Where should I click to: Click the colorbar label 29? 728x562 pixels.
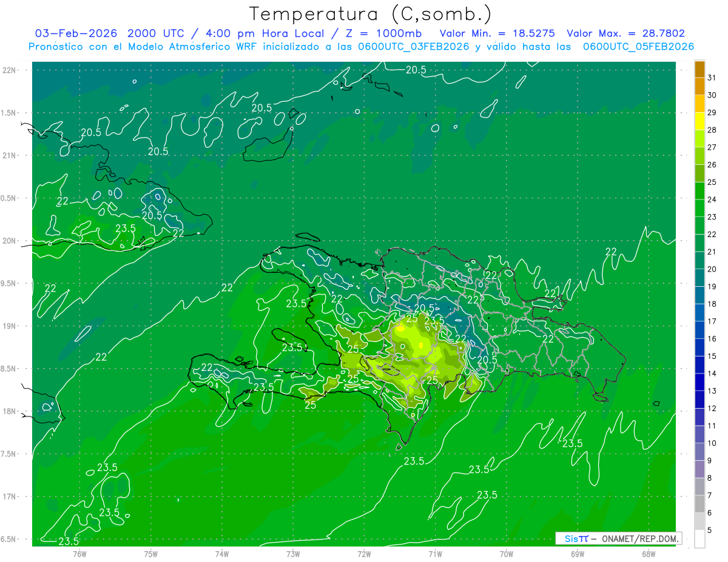click(712, 112)
